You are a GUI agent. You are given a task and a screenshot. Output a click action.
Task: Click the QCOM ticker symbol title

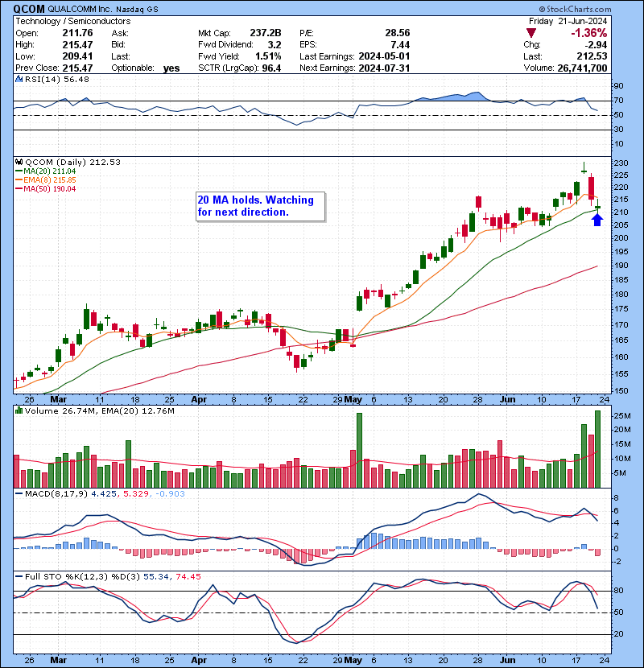(29, 9)
